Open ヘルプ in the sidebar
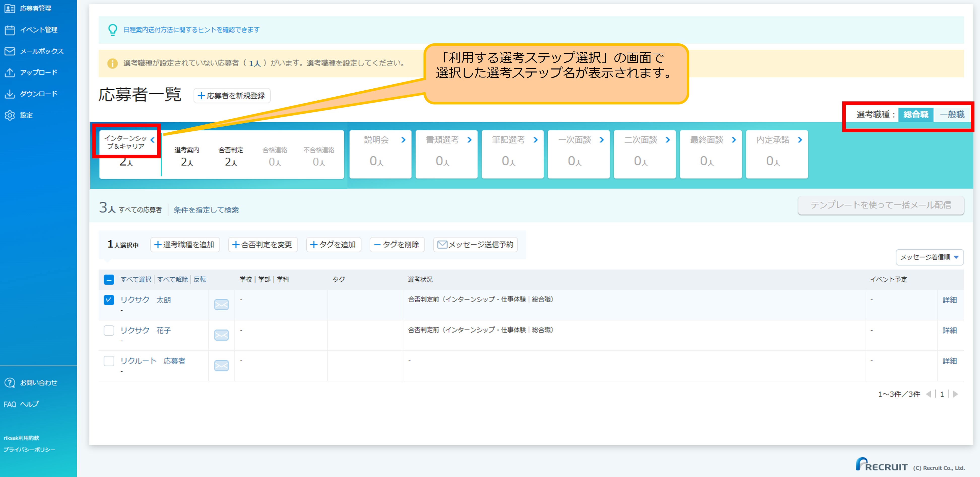The image size is (980, 477). point(30,404)
